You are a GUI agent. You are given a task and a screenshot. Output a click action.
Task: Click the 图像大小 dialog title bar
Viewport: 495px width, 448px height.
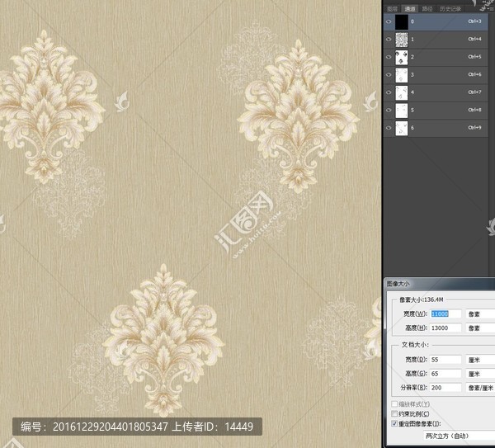pos(440,284)
